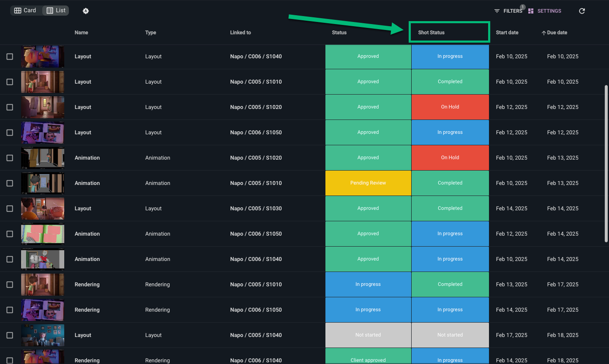Select the Layout row for C006 / S1050

pyautogui.click(x=10, y=133)
